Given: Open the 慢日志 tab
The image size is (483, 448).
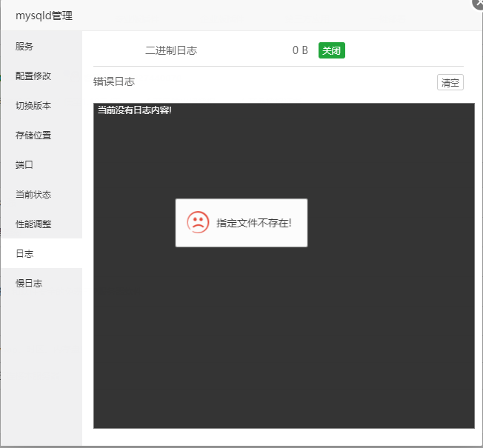Looking at the screenshot, I should 41,283.
